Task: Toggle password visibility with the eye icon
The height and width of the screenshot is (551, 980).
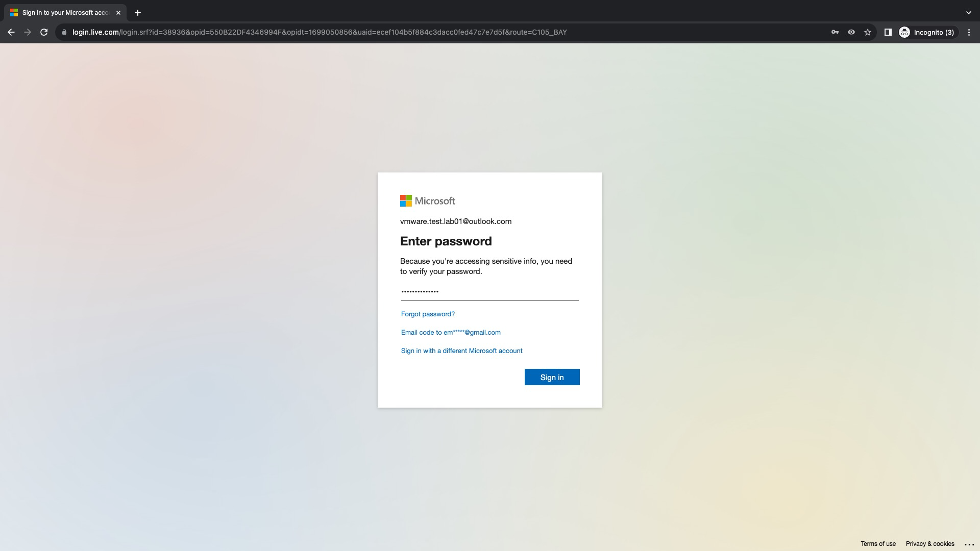Action: click(851, 32)
